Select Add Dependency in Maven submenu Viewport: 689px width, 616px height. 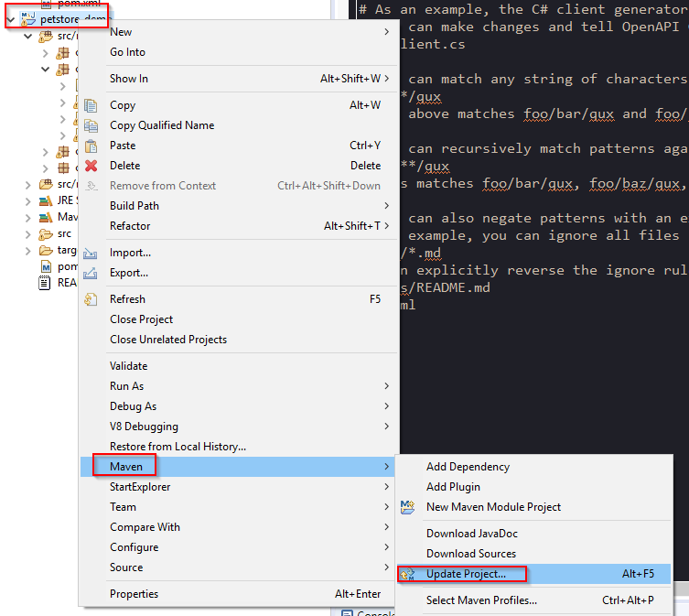click(534, 467)
